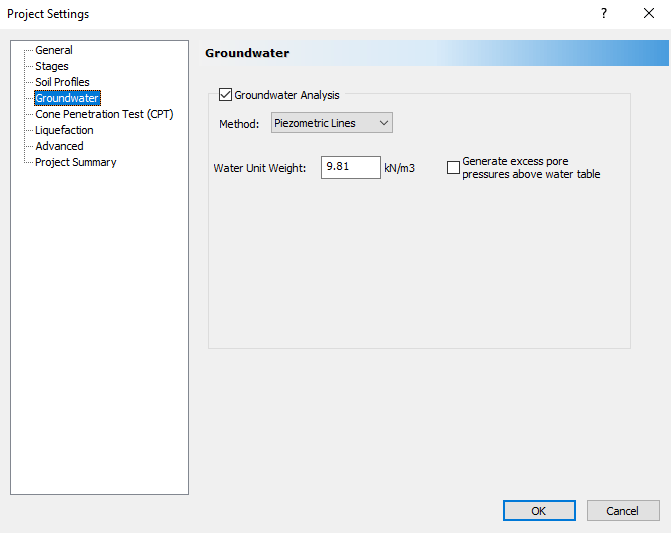Confirm settings with the OK button
This screenshot has width=671, height=533.
click(x=538, y=511)
